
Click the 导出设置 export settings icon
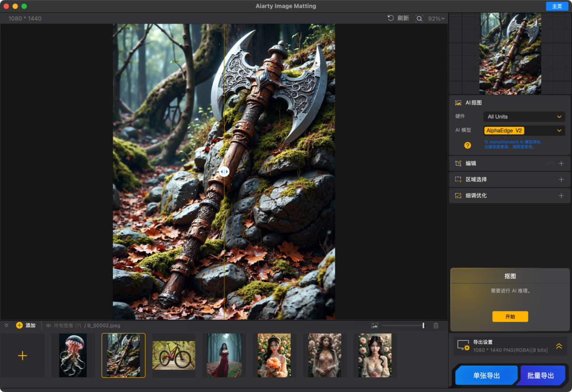pyautogui.click(x=463, y=345)
